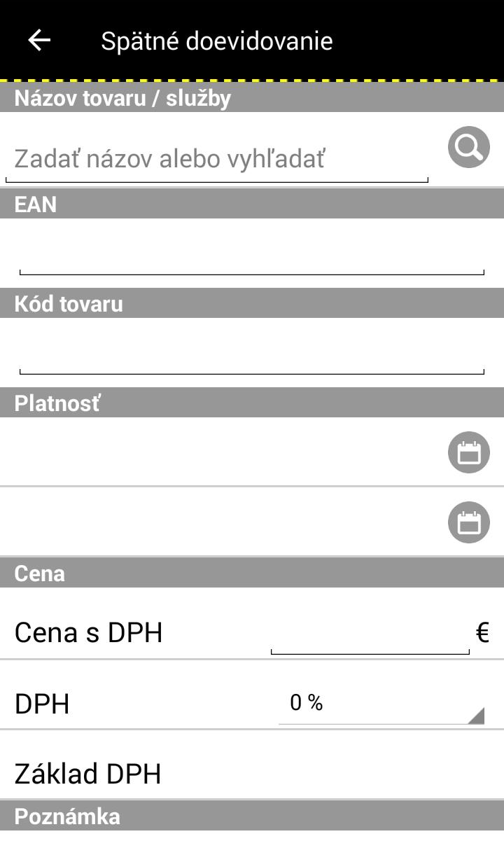This screenshot has width=504, height=862.
Task: Tap the 'Cena s DPH' label
Action: pos(88,633)
